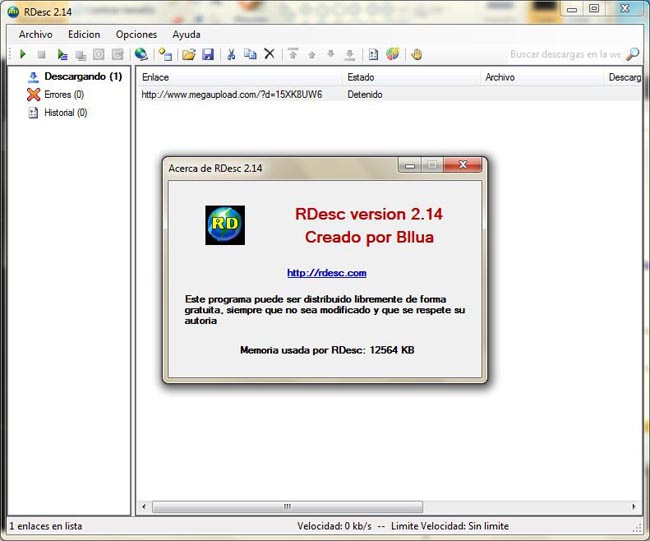The height and width of the screenshot is (541, 650).
Task: Click the horizontal scrollbar in download list
Action: tap(280, 507)
